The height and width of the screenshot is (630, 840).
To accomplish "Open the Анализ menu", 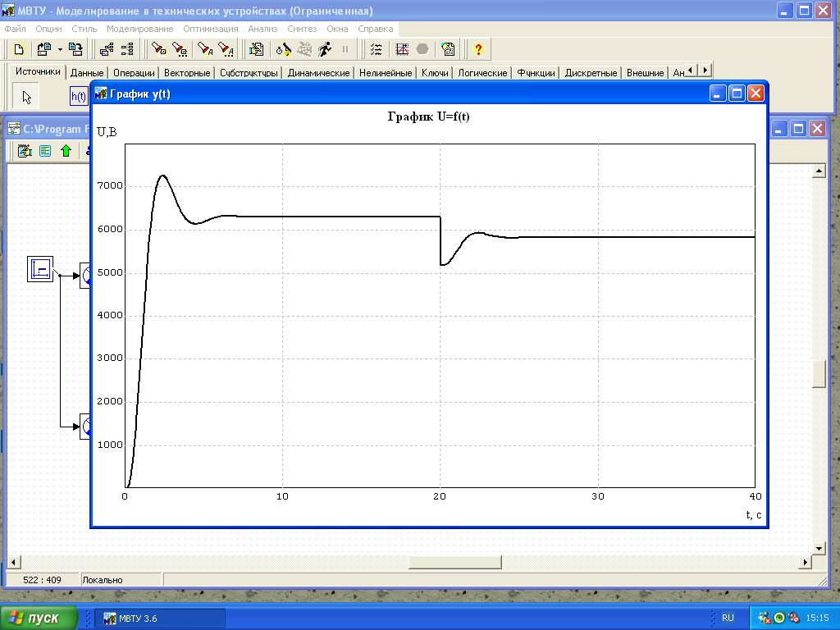I will 263,29.
